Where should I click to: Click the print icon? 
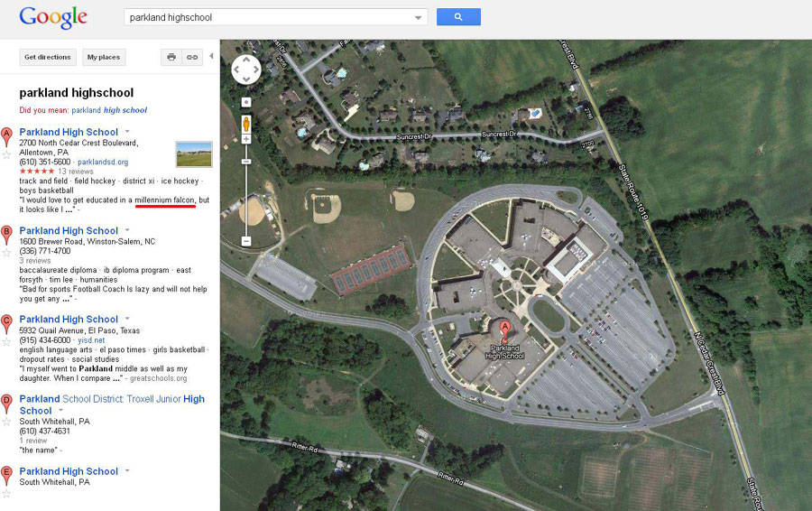[171, 57]
